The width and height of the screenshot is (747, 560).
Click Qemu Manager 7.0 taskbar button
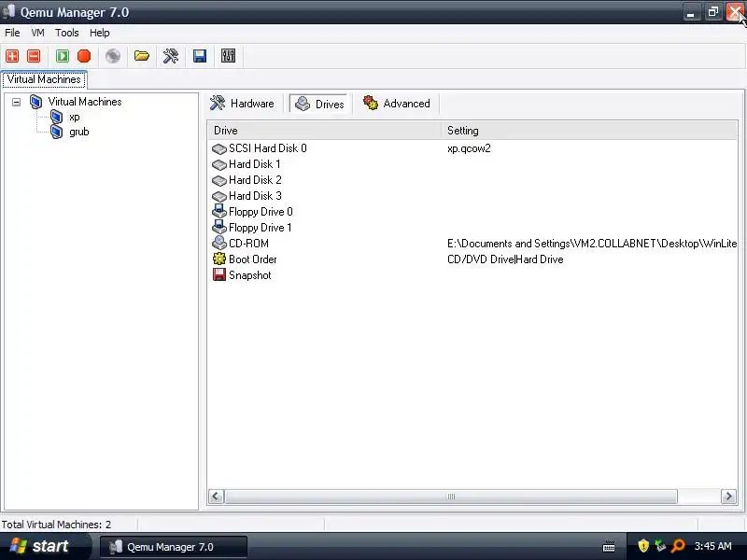(174, 547)
